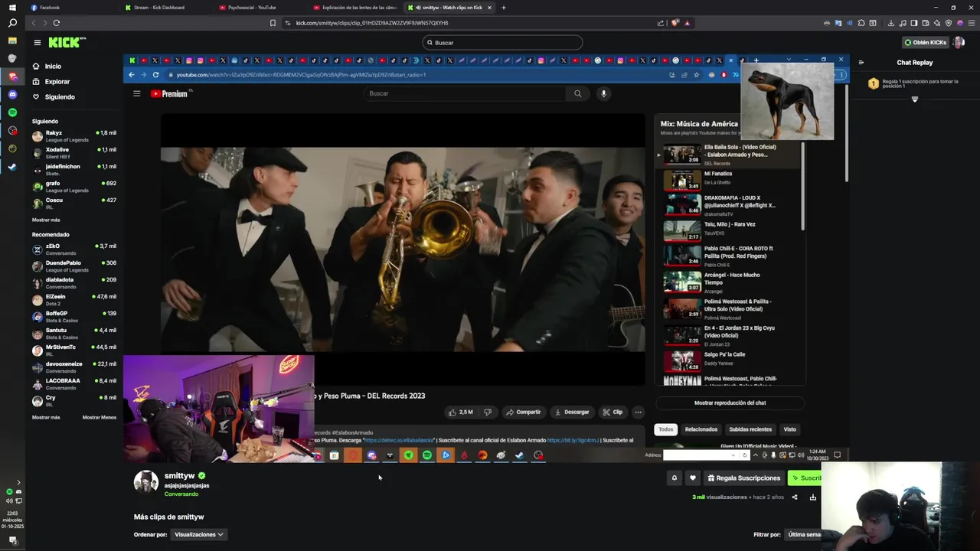Expand Siguiendo list with Mostrar más
Image resolution: width=980 pixels, height=551 pixels.
[46, 220]
